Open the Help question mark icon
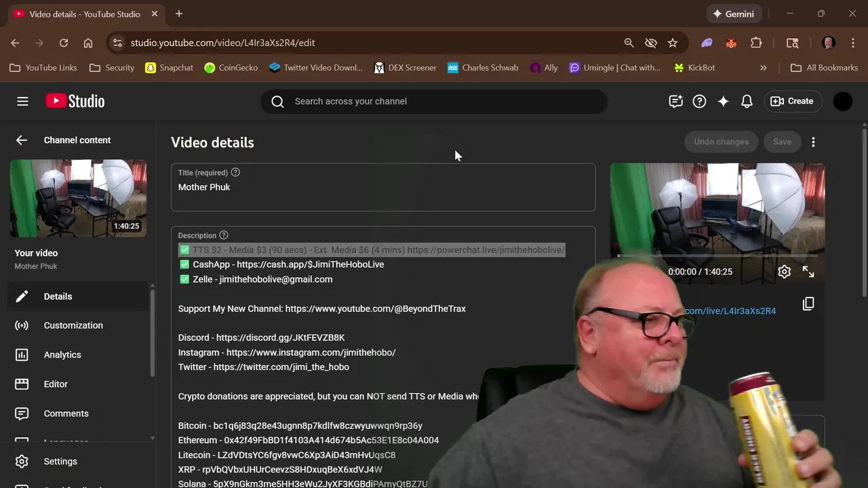 click(x=699, y=101)
